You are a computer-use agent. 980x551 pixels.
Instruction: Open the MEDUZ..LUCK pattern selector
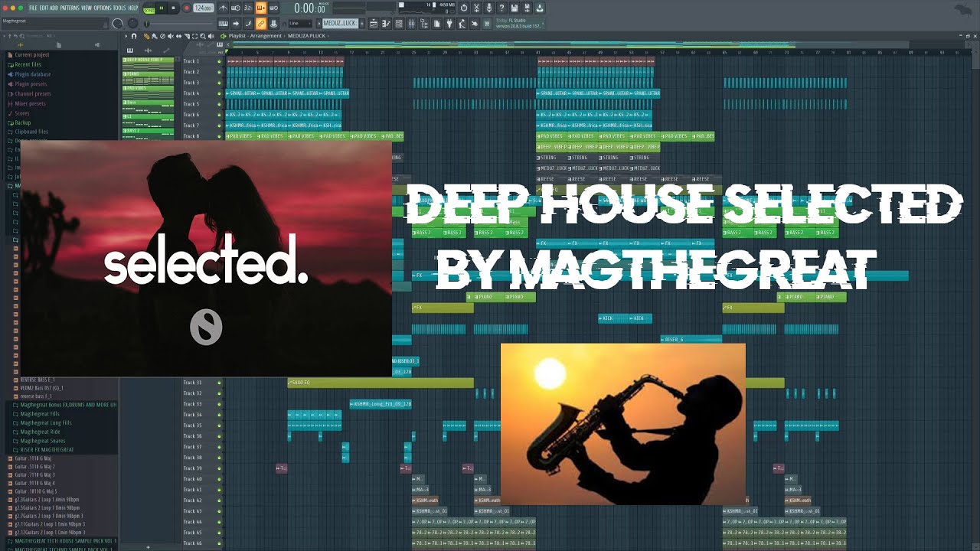340,24
